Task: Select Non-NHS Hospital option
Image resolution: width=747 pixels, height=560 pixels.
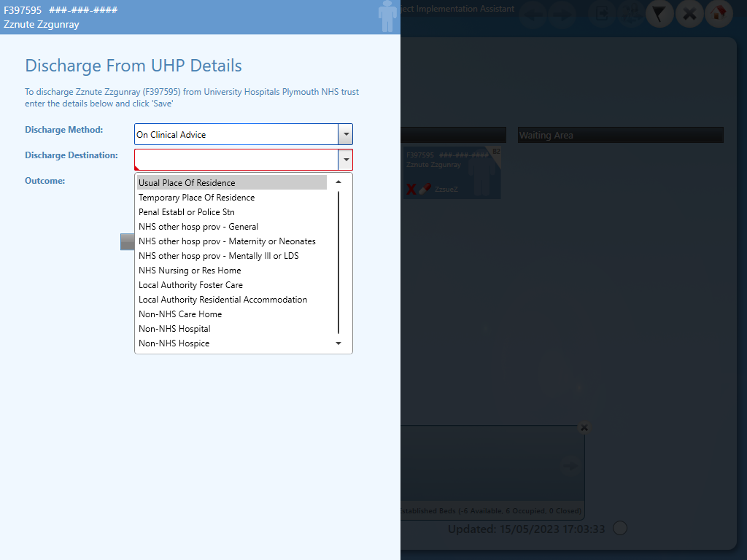Action: tap(232, 329)
